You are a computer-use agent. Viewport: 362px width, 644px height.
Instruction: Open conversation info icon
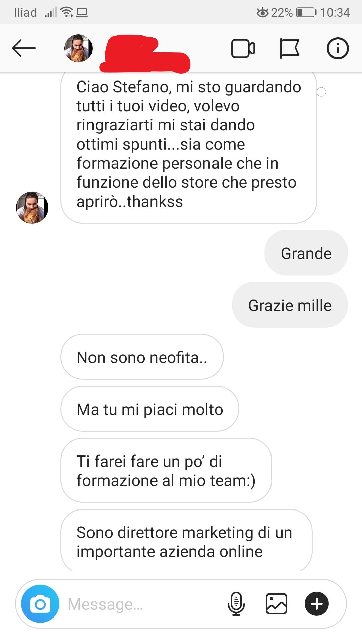[338, 48]
